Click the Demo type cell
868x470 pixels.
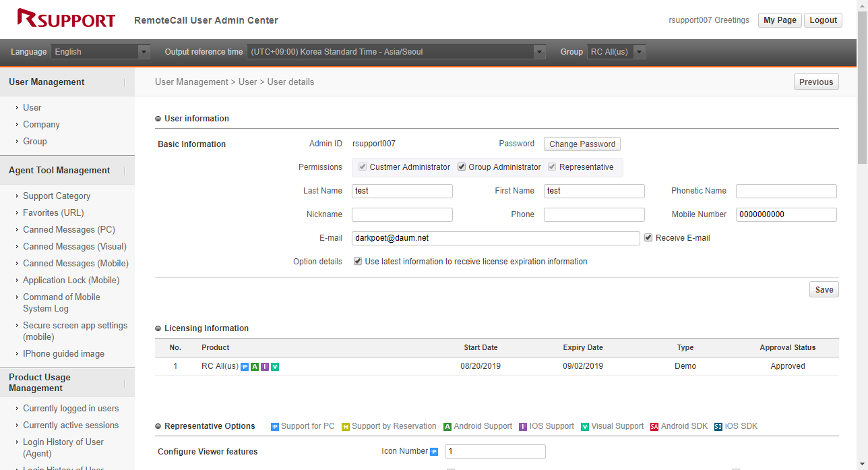point(685,367)
